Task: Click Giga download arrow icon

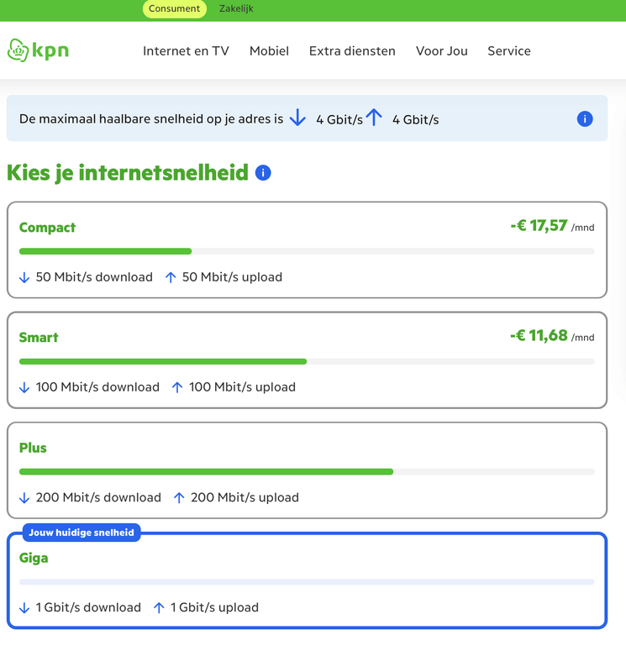Action: pos(24,607)
